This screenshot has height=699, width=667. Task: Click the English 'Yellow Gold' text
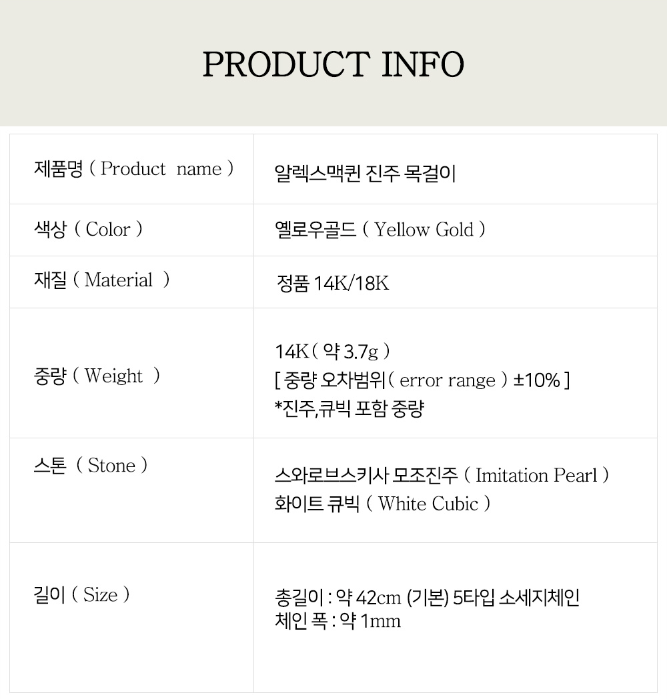pos(424,230)
